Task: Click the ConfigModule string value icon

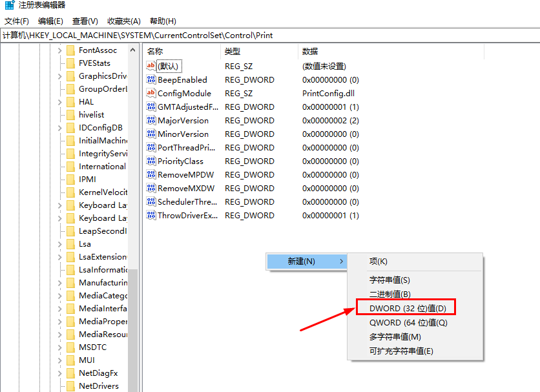Action: click(154, 93)
